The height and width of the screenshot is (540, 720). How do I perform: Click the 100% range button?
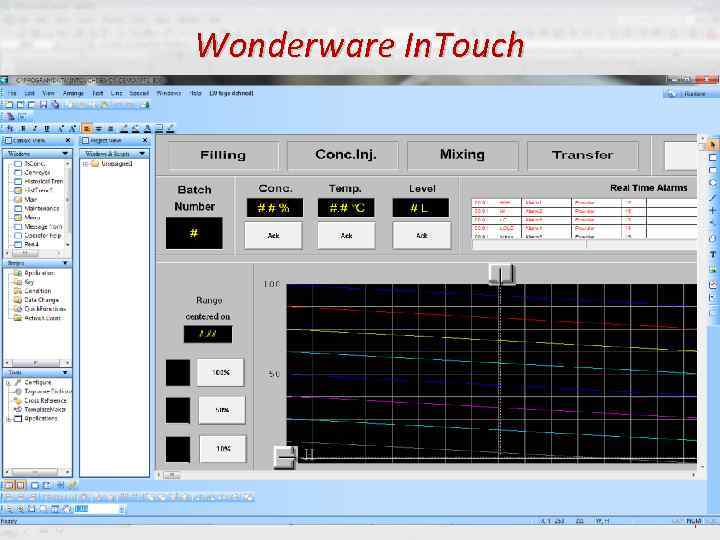coord(221,372)
